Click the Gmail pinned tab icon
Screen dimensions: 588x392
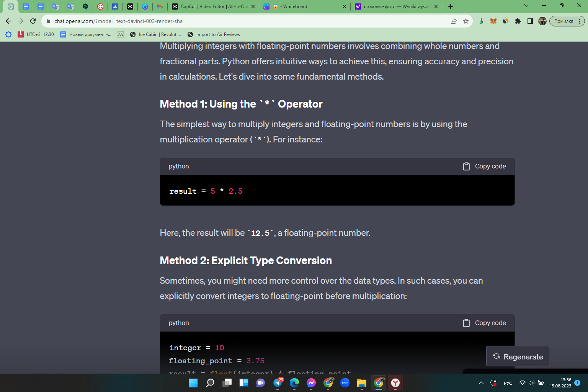(x=160, y=7)
